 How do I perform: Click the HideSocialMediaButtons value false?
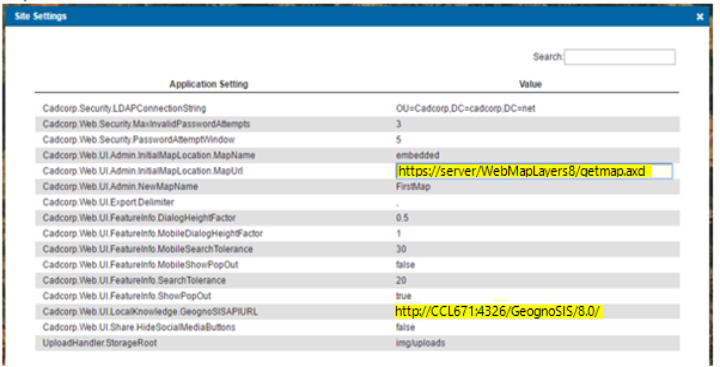point(405,327)
